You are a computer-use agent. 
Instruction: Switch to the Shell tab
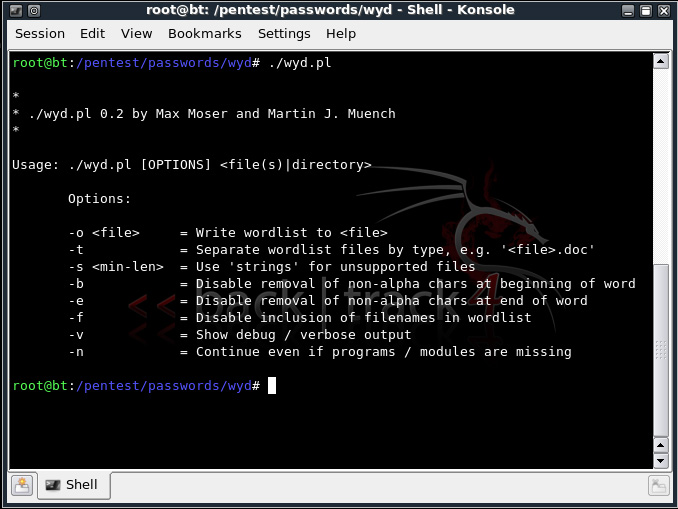[x=73, y=485]
